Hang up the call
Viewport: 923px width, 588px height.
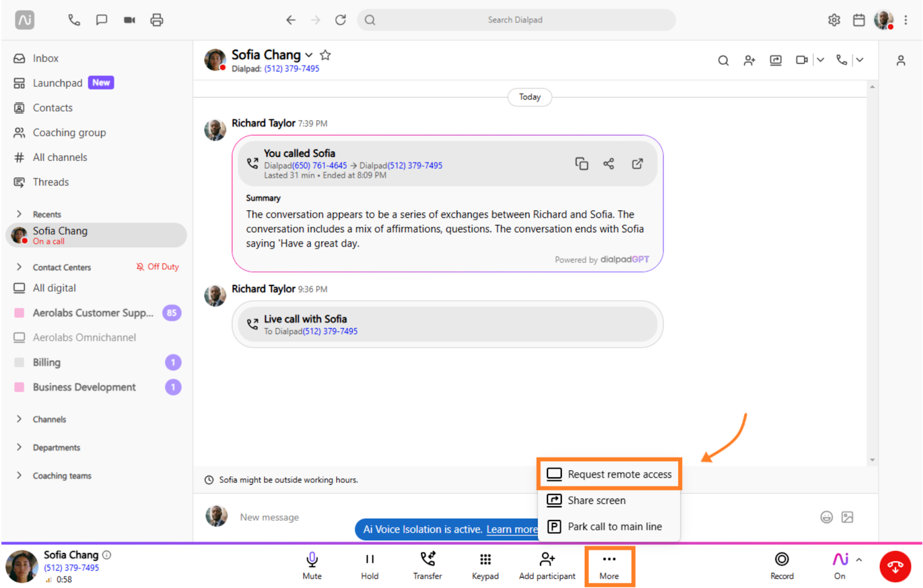(x=895, y=567)
